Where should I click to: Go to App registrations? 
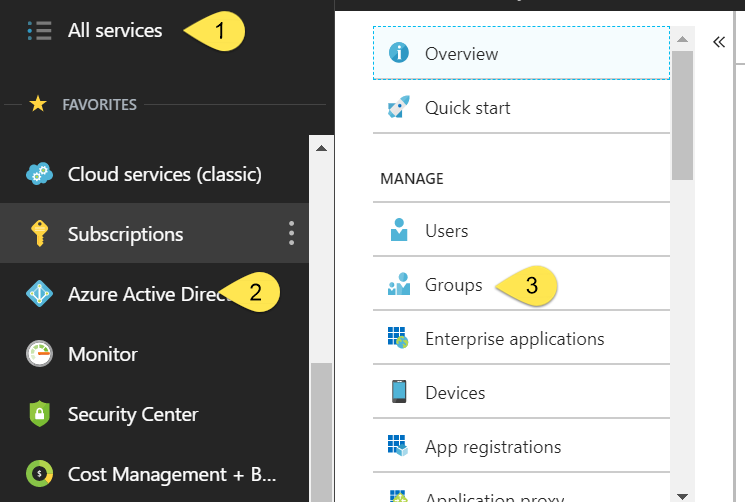tap(492, 447)
